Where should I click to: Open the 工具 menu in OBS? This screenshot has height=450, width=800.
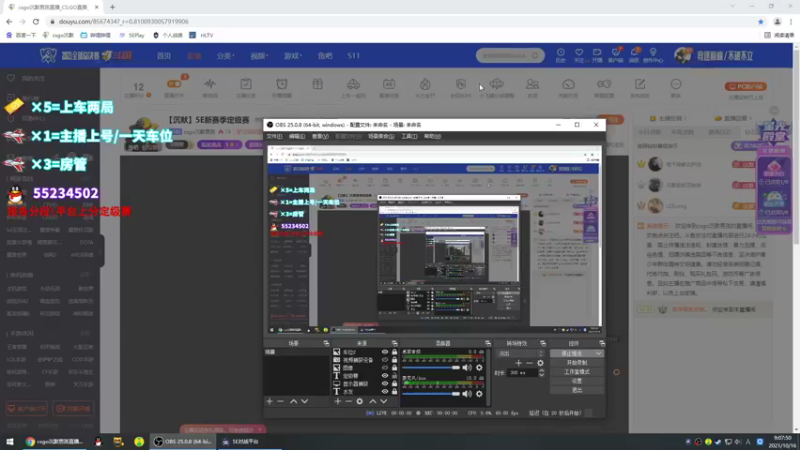click(x=409, y=136)
